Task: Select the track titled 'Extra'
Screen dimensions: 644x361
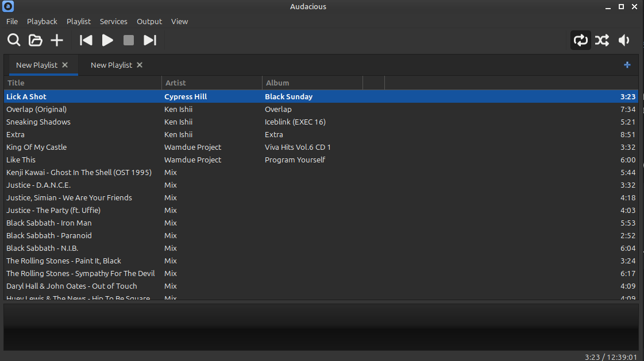Action: pyautogui.click(x=15, y=134)
